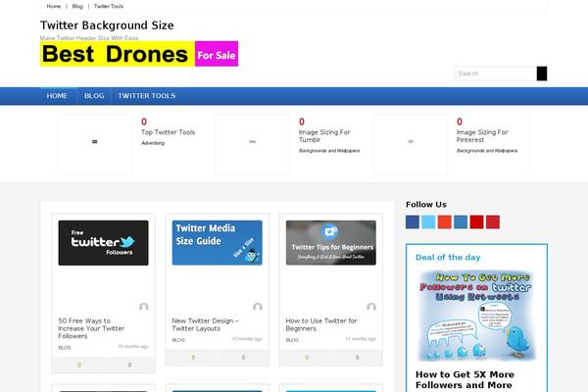This screenshot has width=588, height=392.
Task: Open the light blue Twitter follow icon
Action: pyautogui.click(x=428, y=222)
